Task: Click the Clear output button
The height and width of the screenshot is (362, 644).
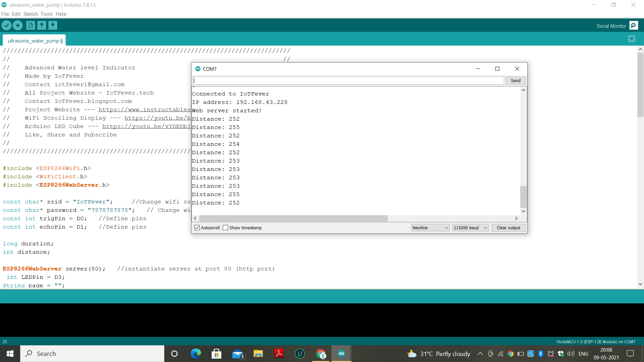Action: point(508,228)
